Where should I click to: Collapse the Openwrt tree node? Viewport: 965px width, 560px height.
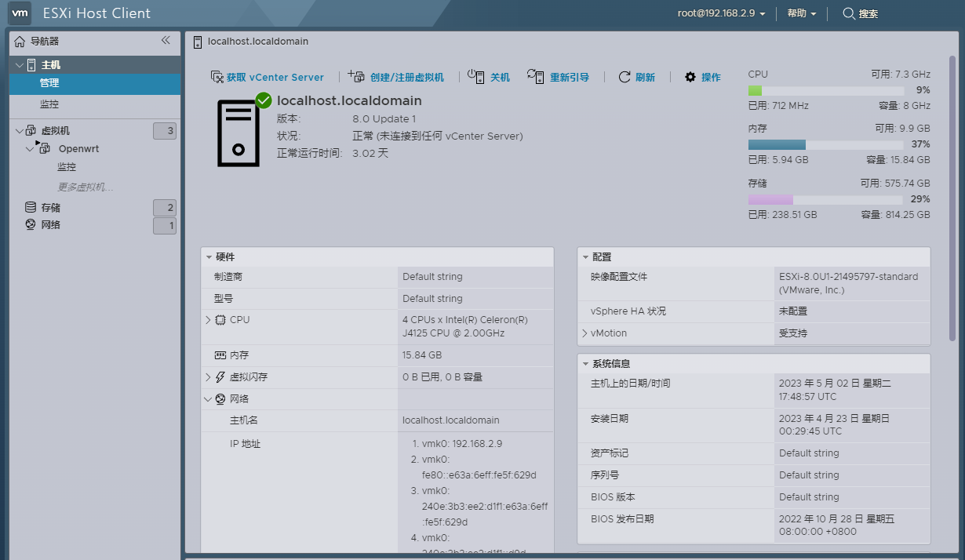[30, 148]
